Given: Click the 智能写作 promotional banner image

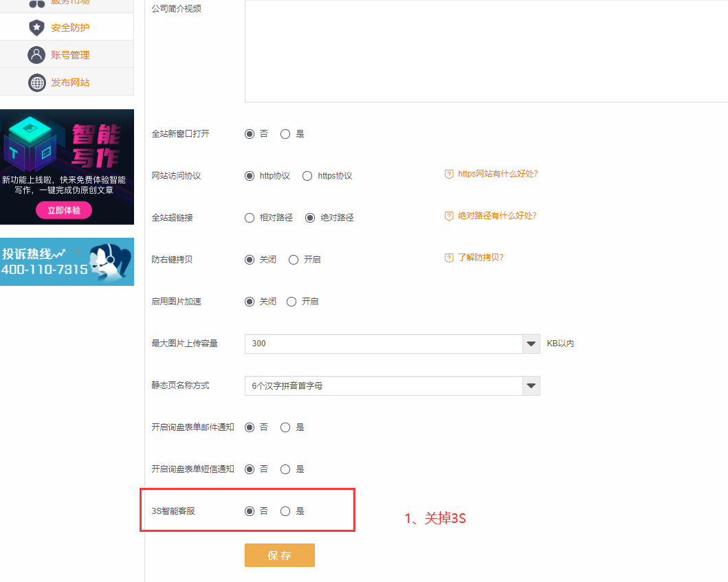Looking at the screenshot, I should (x=67, y=167).
